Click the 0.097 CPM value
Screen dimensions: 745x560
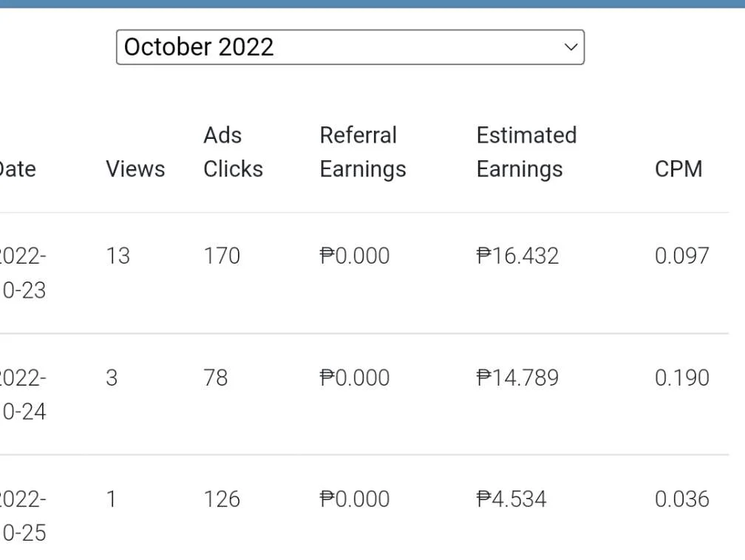681,256
